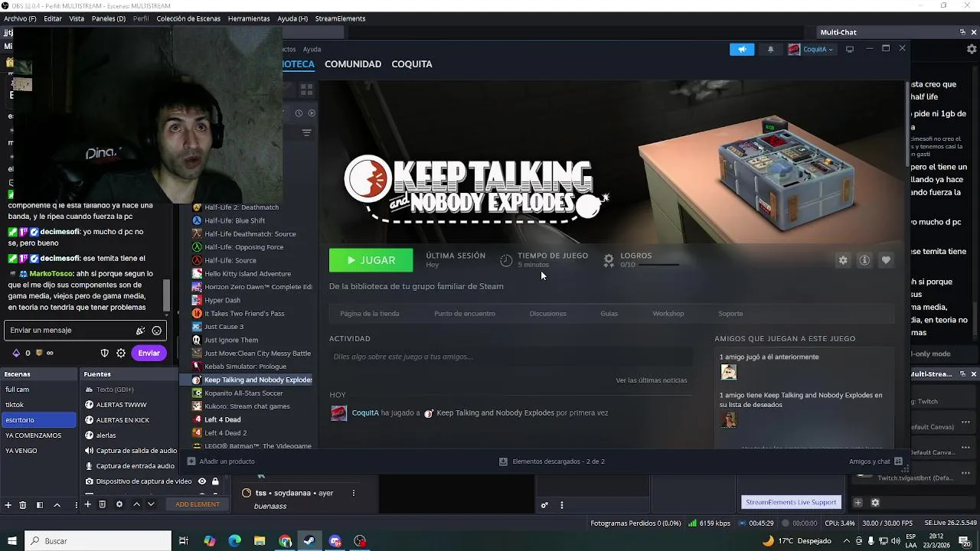Screen dimensions: 980x551
Task: Select tiktok scene
Action: [x=38, y=405]
